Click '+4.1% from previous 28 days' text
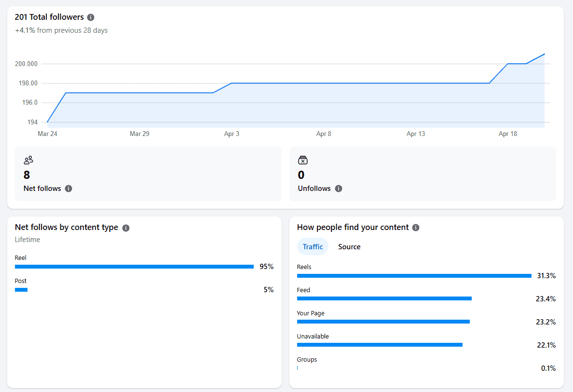Viewport: 573px width, 392px height. coord(61,30)
